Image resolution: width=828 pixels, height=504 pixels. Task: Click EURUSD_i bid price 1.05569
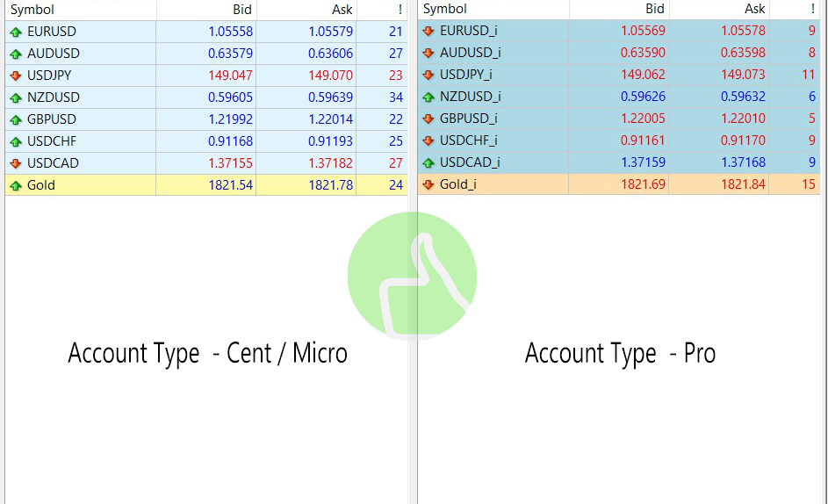644,31
